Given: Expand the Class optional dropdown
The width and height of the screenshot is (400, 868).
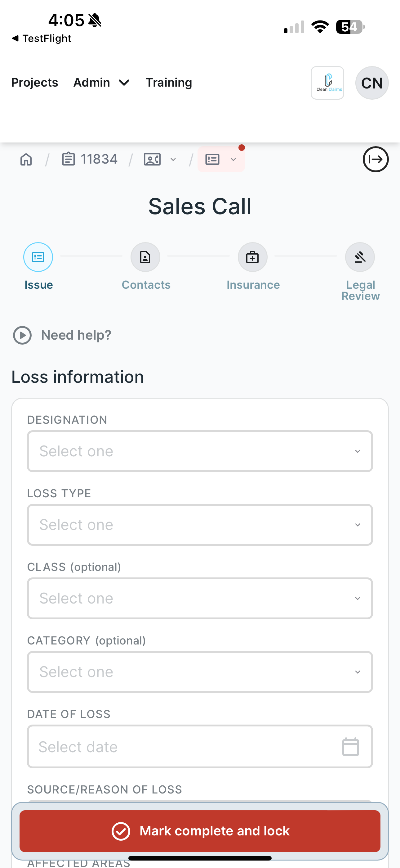Looking at the screenshot, I should coord(200,599).
